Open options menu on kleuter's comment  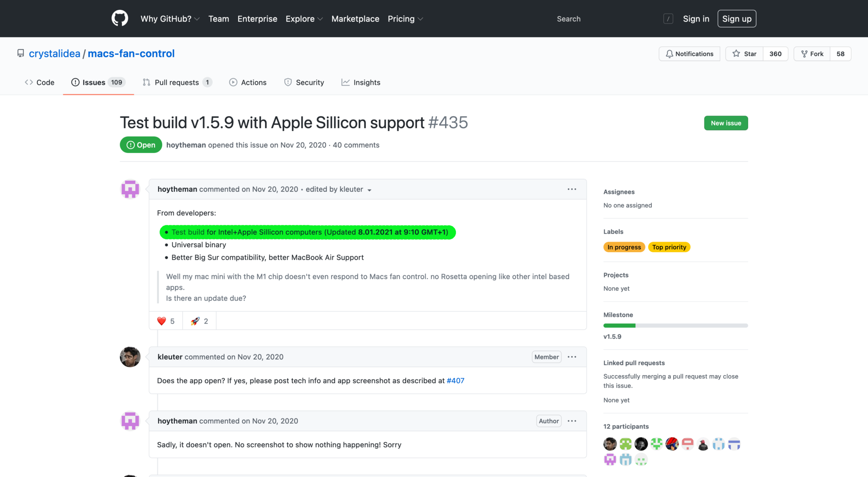click(x=572, y=357)
